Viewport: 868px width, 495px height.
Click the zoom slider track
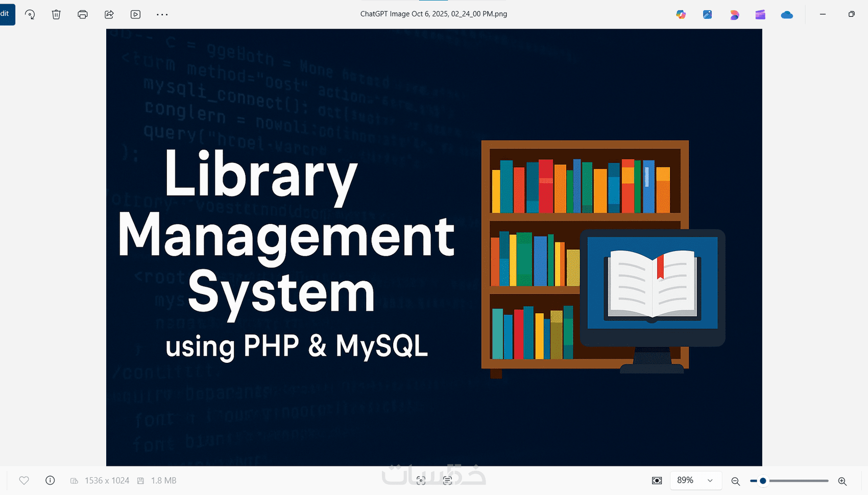tap(789, 481)
